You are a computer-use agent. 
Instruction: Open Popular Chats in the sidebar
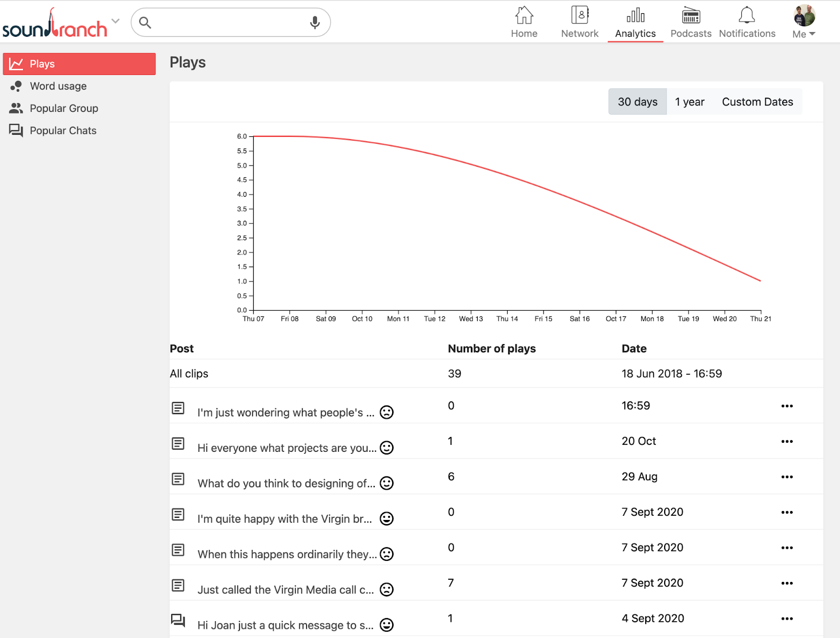tap(53, 131)
